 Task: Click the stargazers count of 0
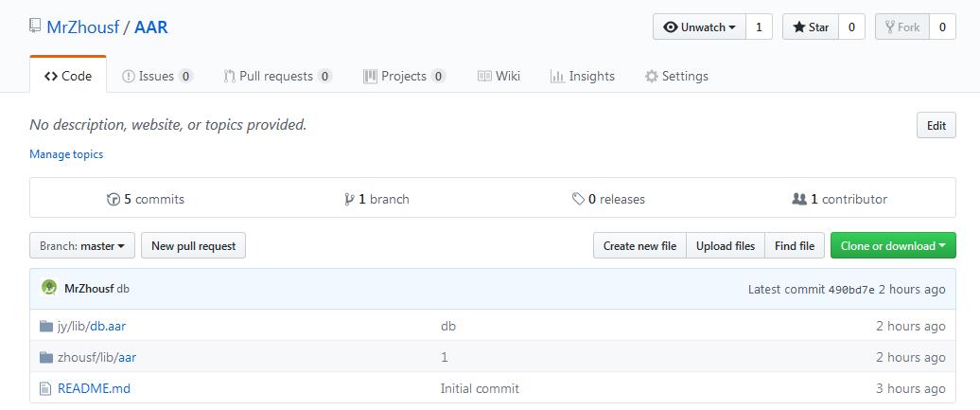point(851,27)
